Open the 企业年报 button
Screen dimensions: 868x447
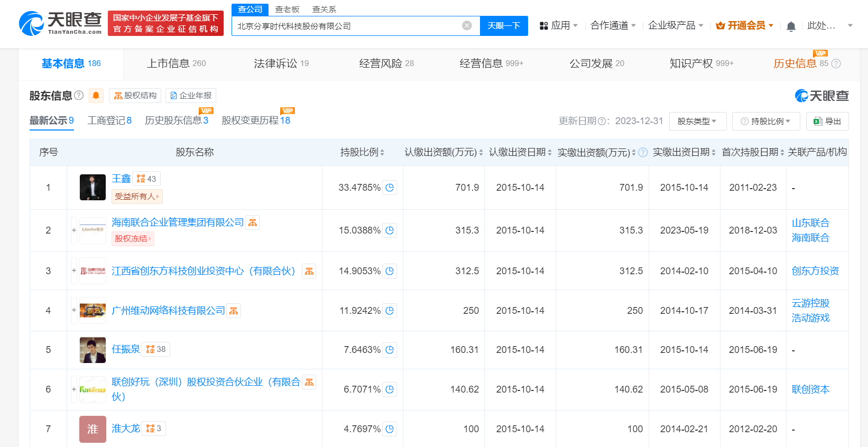point(191,96)
